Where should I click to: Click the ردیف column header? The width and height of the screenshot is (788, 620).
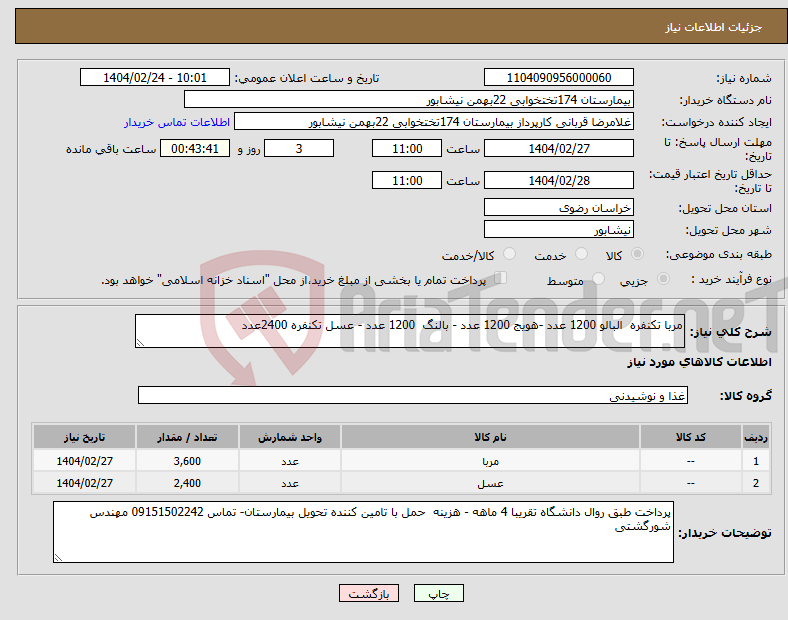[756, 437]
